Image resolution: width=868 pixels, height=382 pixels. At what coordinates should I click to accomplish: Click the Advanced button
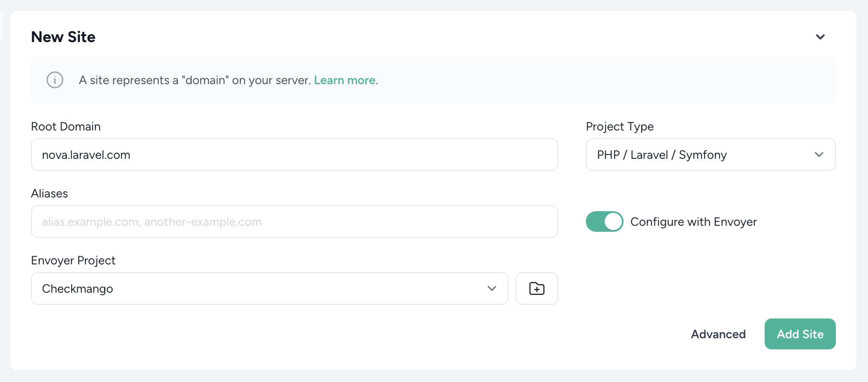tap(718, 334)
